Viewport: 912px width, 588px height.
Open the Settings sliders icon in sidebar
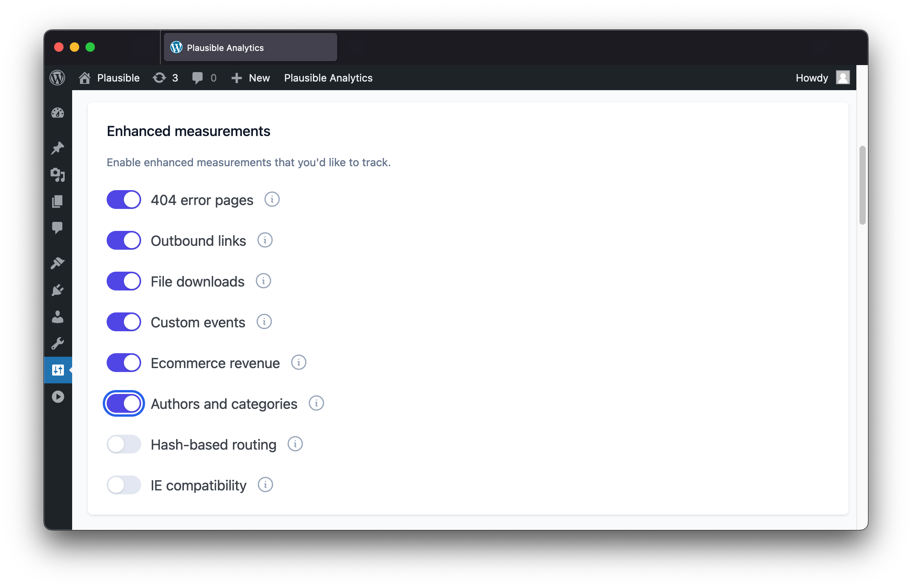pos(58,370)
